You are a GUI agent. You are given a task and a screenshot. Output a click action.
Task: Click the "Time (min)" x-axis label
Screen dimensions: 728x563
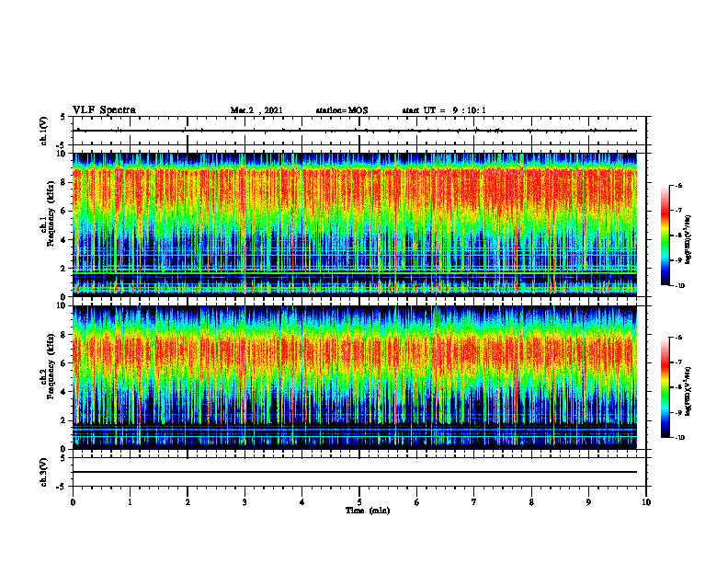coord(368,511)
